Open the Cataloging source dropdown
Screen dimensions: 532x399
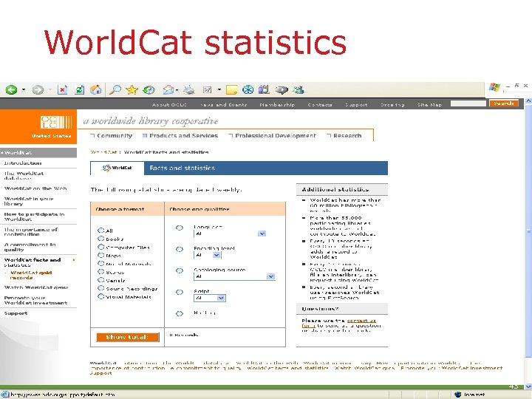click(x=234, y=276)
